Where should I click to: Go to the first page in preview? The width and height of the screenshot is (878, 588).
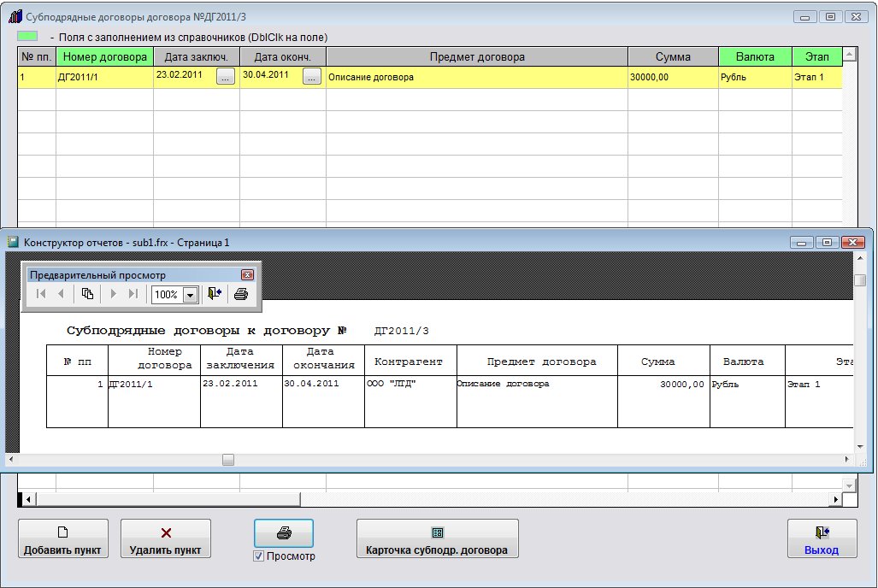pyautogui.click(x=41, y=294)
